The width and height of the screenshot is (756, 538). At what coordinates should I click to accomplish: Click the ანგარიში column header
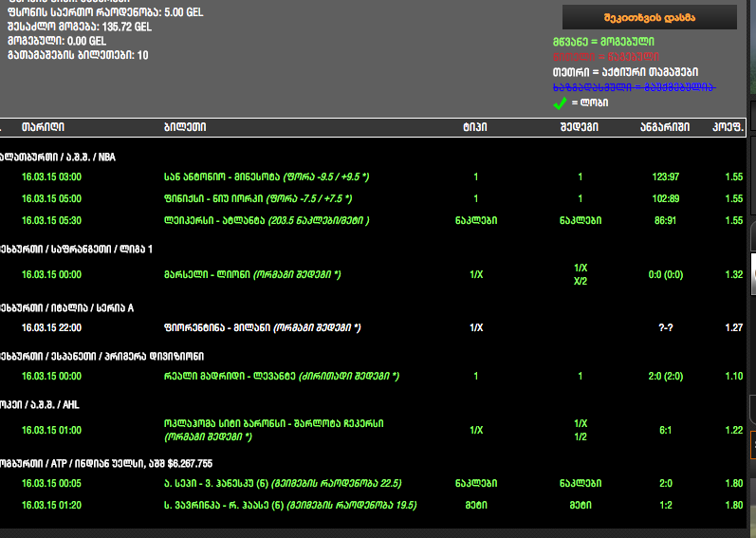665,127
